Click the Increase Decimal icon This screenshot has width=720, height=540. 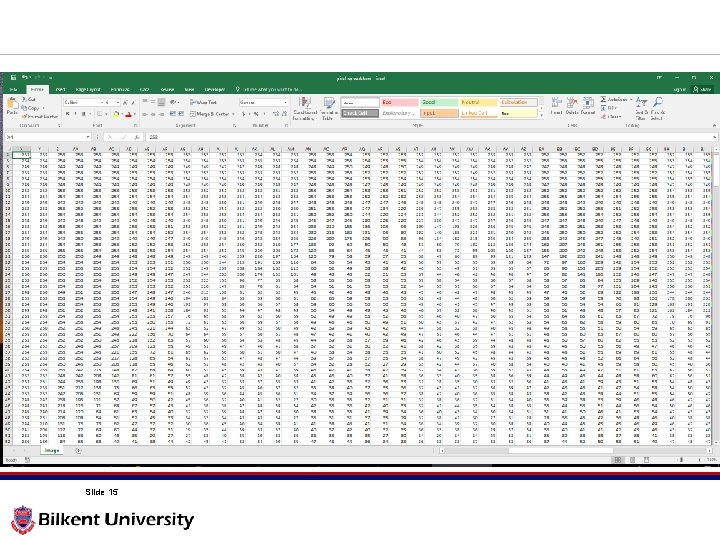pyautogui.click(x=276, y=114)
